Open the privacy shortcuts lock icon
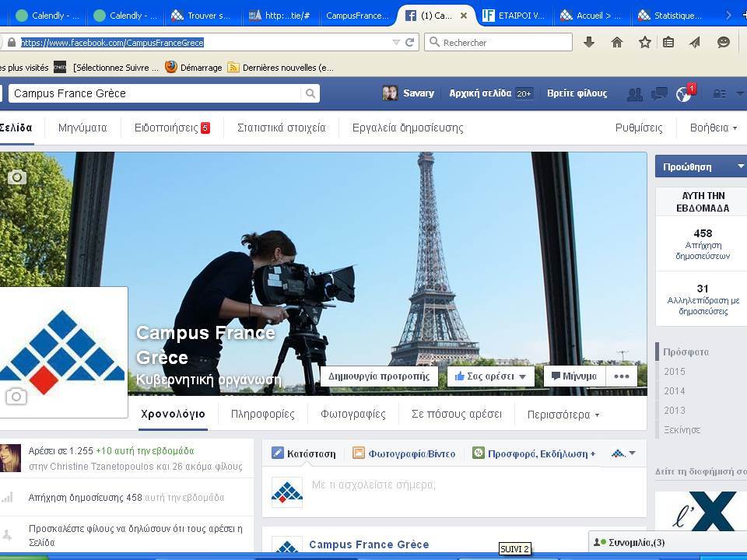747x560 pixels. [719, 94]
